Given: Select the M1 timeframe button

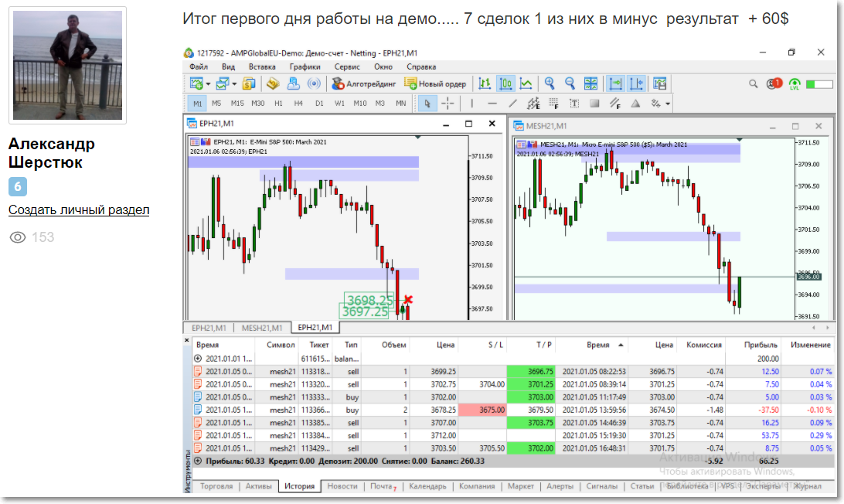Looking at the screenshot, I should (x=198, y=104).
